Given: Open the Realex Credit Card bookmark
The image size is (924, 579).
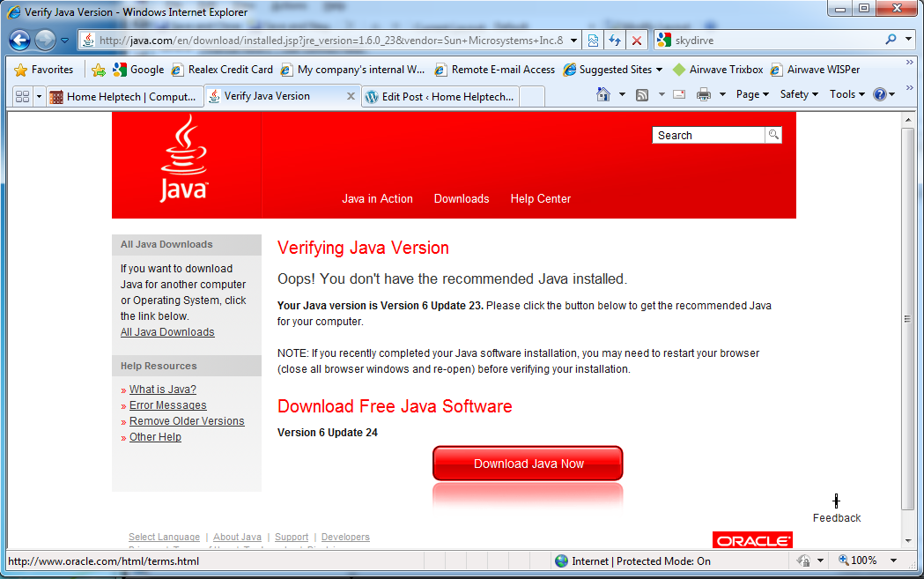Looking at the screenshot, I should click(x=222, y=70).
